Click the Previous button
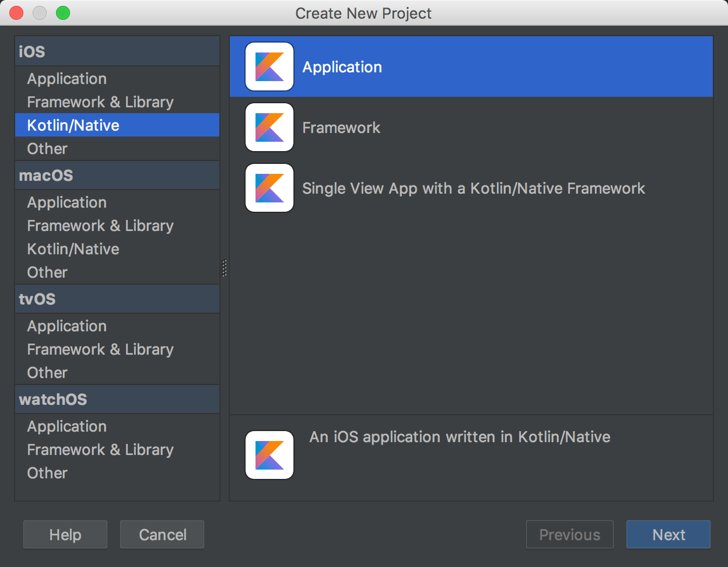Image resolution: width=728 pixels, height=567 pixels. pos(570,534)
